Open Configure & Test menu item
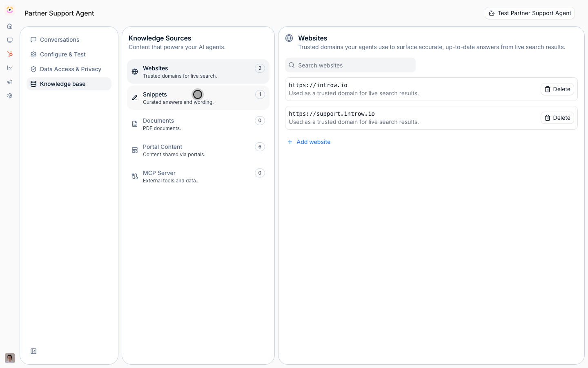 tap(69, 54)
